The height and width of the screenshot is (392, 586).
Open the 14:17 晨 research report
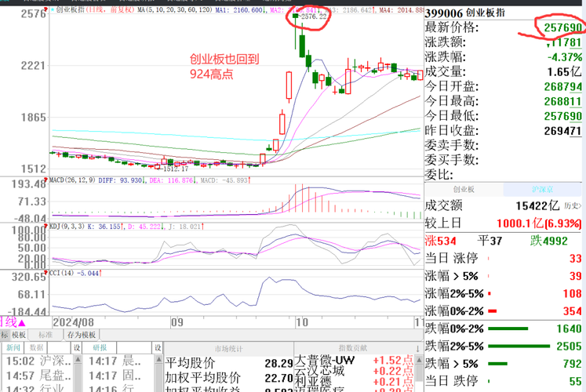tap(115, 361)
